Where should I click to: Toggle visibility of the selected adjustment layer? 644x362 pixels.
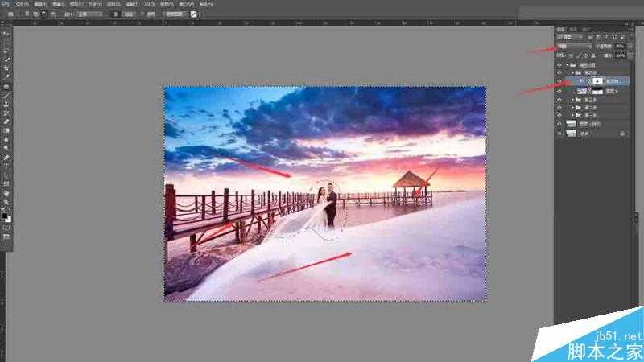coord(559,81)
